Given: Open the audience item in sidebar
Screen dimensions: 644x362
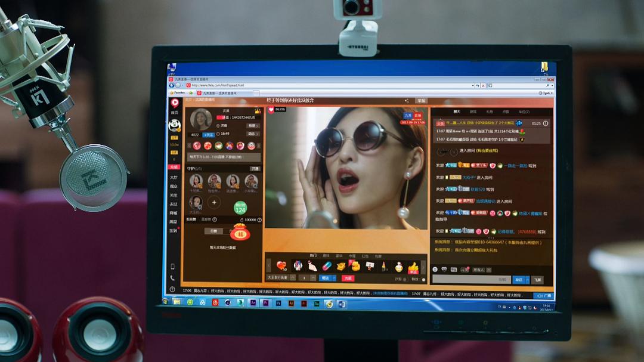Looking at the screenshot, I should click(174, 187).
